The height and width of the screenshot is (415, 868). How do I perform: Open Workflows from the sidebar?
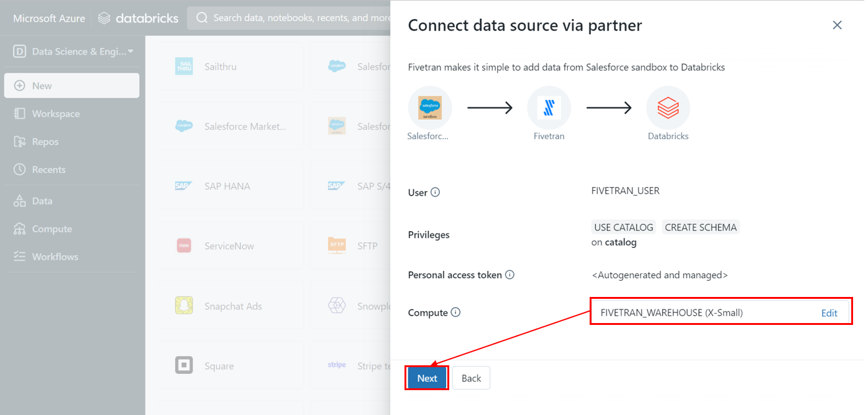[x=55, y=257]
